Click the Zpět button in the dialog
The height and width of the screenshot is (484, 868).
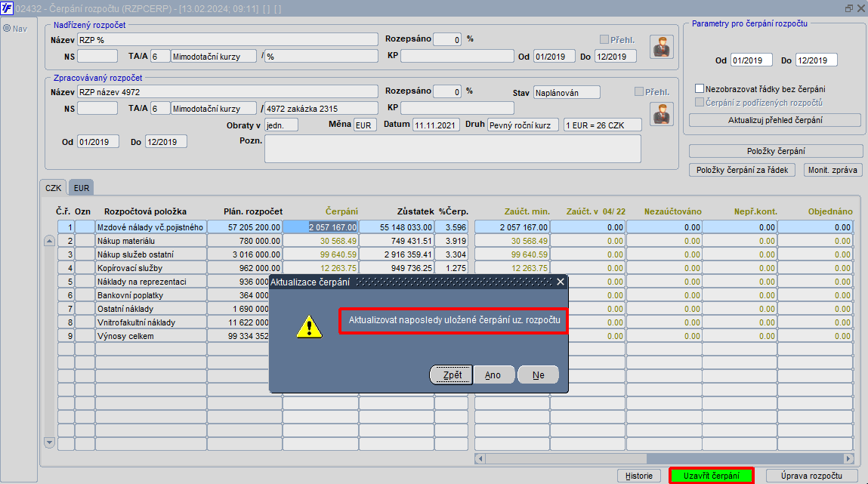click(x=451, y=375)
